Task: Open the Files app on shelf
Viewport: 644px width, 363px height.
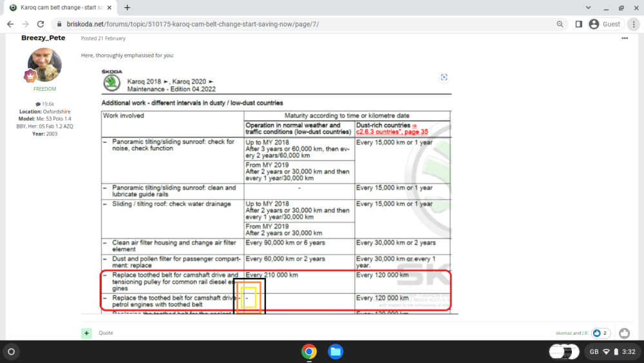Action: 336,352
